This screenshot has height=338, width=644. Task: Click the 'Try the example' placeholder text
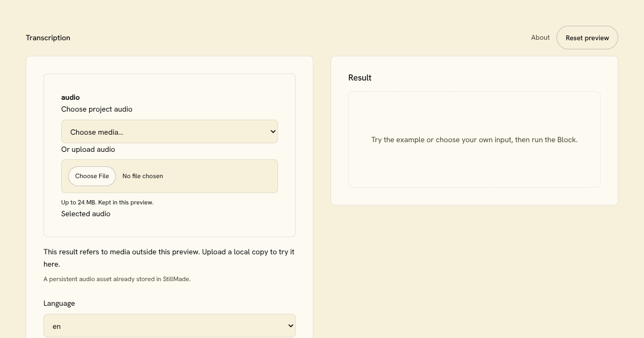pyautogui.click(x=474, y=139)
